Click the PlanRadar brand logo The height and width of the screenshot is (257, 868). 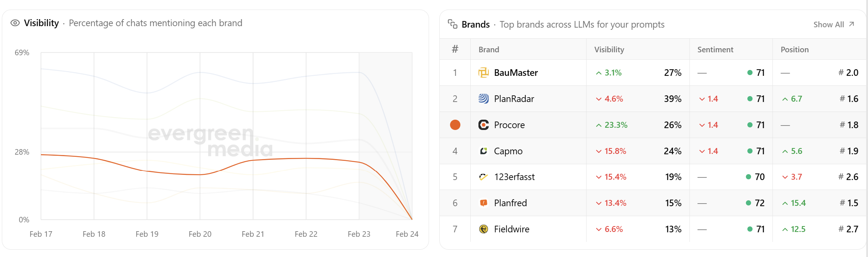484,99
